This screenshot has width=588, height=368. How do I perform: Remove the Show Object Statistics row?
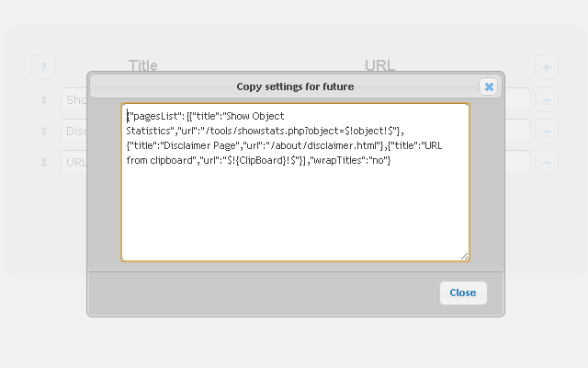[547, 99]
